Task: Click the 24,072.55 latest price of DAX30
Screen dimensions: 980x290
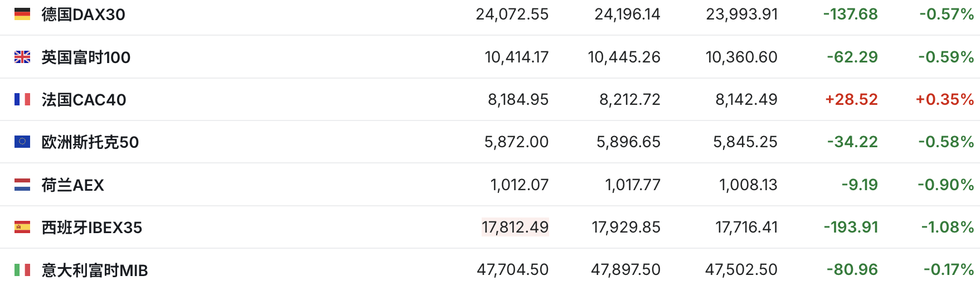Action: (x=512, y=14)
